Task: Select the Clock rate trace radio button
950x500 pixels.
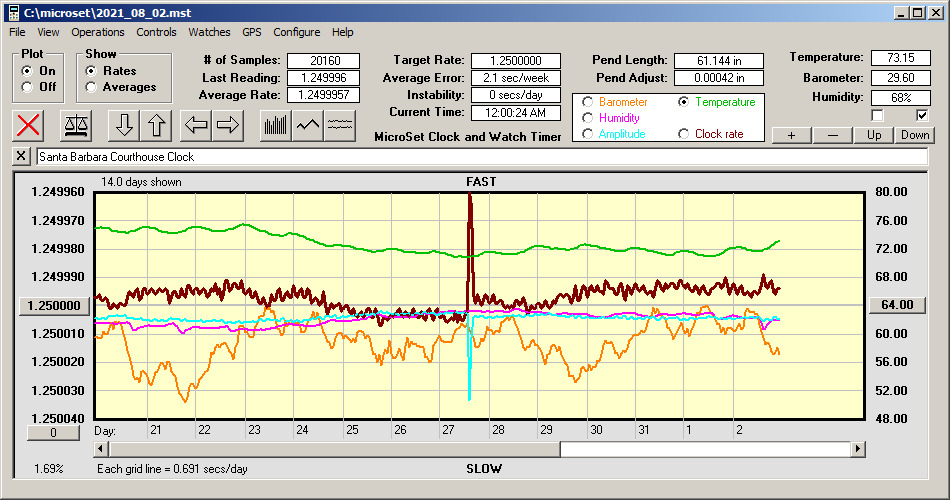Action: pos(683,134)
